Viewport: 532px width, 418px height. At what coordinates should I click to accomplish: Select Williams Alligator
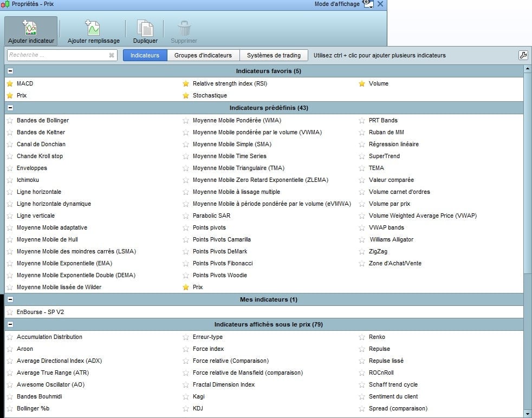(392, 239)
